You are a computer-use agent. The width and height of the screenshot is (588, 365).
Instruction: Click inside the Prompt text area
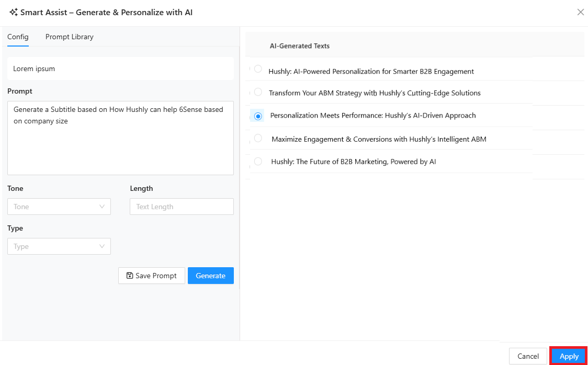point(120,138)
